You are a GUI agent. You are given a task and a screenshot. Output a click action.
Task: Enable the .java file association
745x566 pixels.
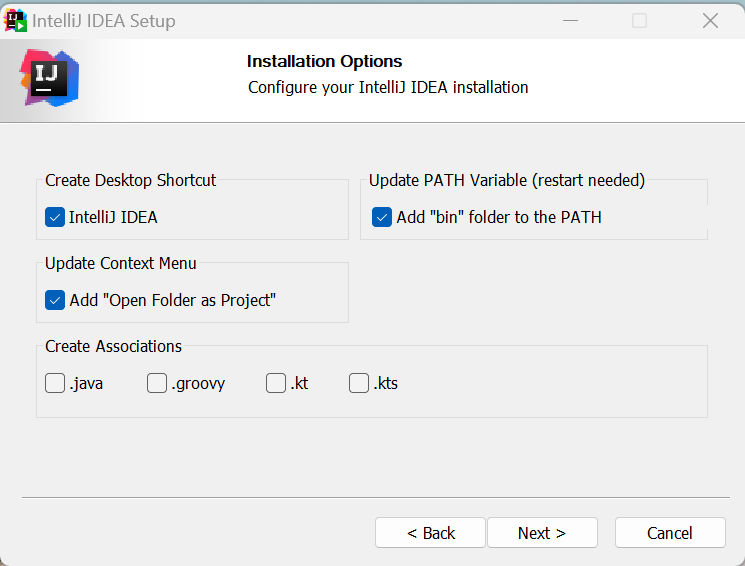point(55,383)
